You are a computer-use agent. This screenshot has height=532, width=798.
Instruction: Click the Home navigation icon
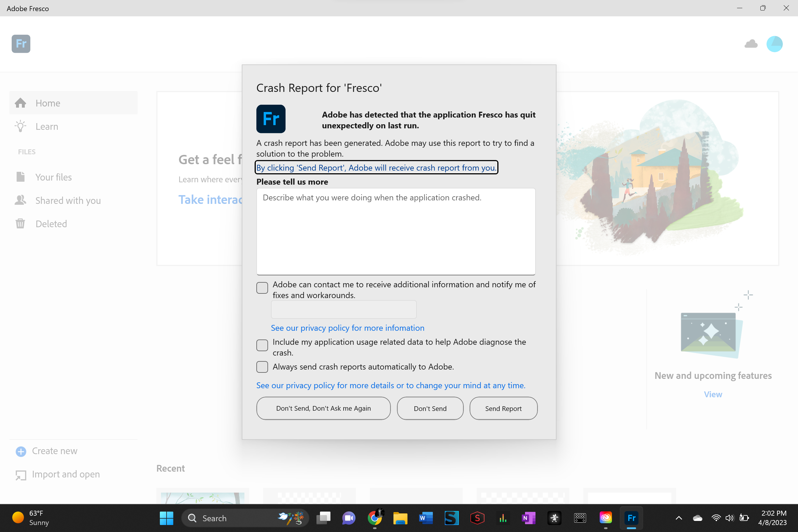[21, 103]
